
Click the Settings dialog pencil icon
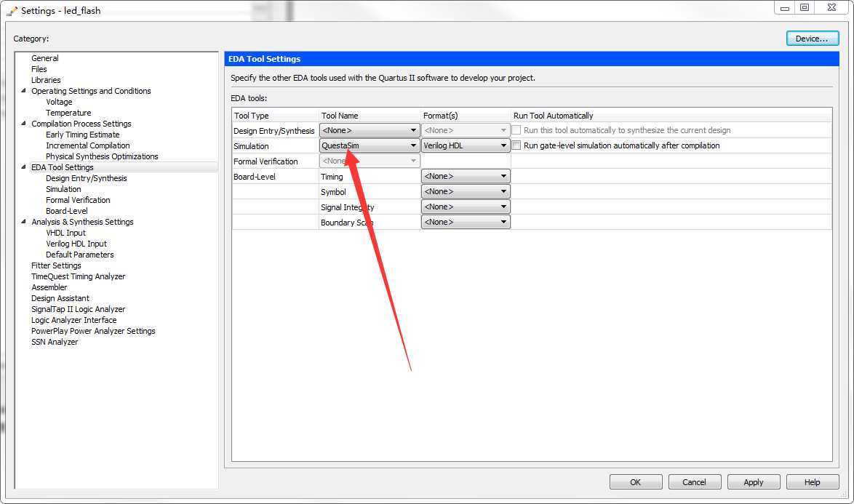(12, 10)
